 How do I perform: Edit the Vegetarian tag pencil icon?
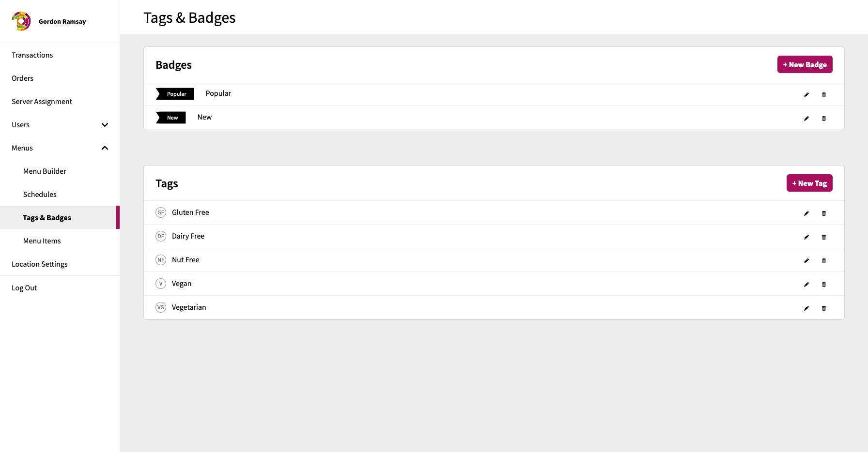pos(806,308)
